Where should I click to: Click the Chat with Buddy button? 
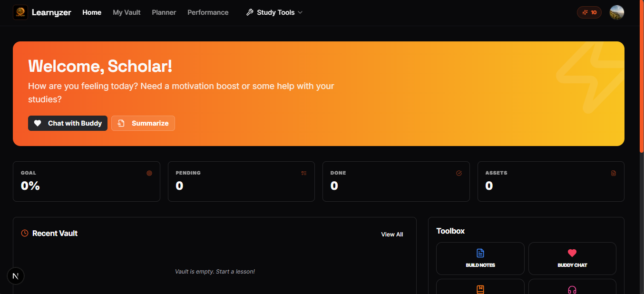pyautogui.click(x=68, y=123)
